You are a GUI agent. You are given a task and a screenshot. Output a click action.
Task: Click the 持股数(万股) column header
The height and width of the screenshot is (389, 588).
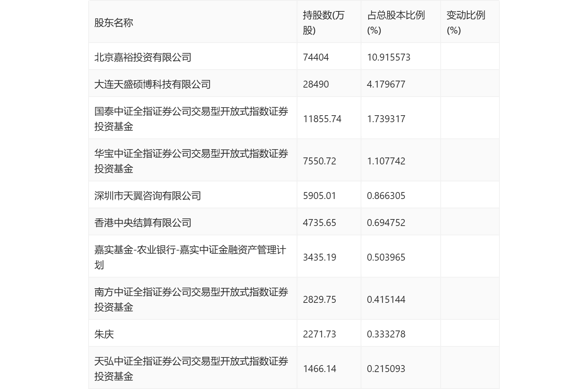click(324, 23)
